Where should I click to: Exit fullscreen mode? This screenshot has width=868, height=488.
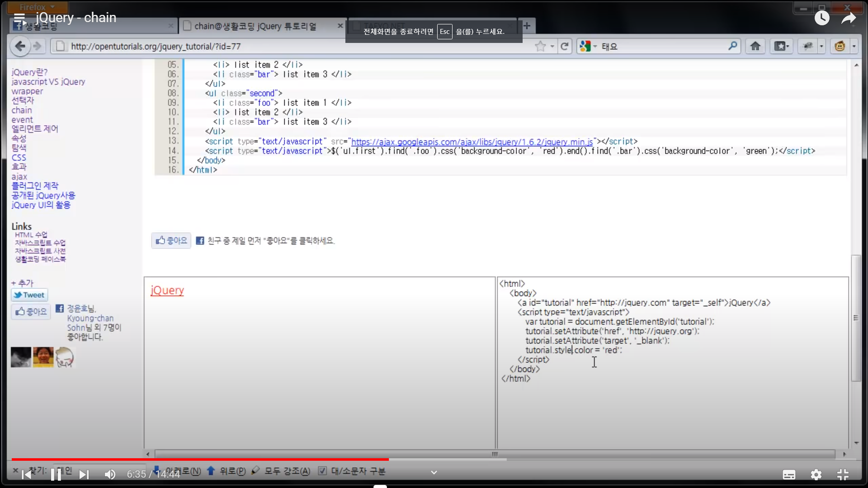click(843, 474)
